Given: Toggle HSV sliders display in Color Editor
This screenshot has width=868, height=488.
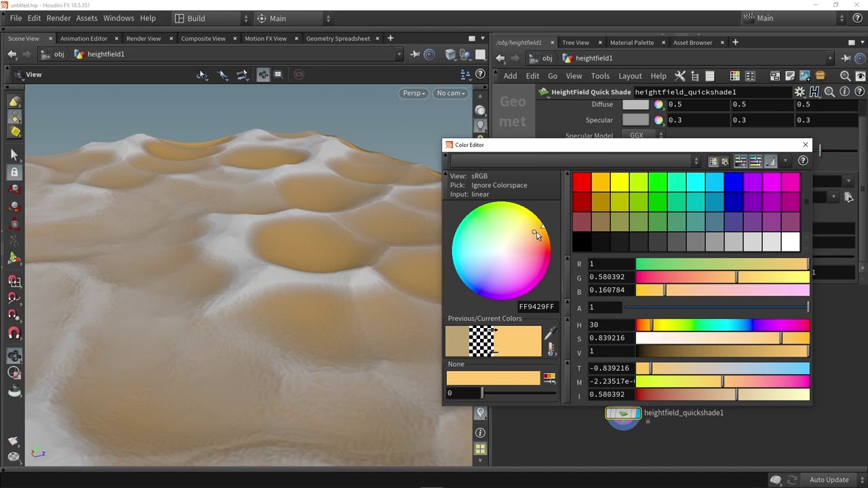Looking at the screenshot, I should [x=755, y=161].
